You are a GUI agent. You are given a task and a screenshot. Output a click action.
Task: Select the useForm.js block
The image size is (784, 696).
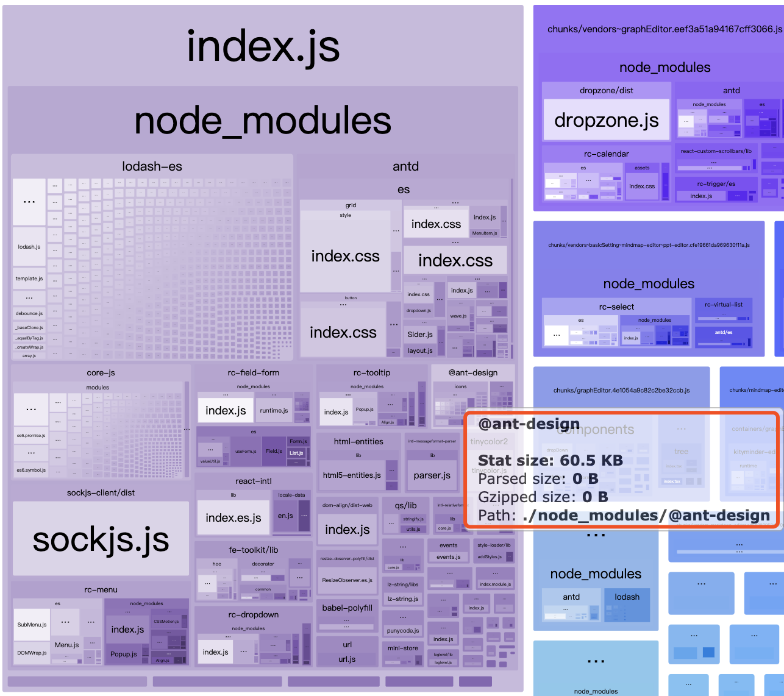(x=246, y=451)
